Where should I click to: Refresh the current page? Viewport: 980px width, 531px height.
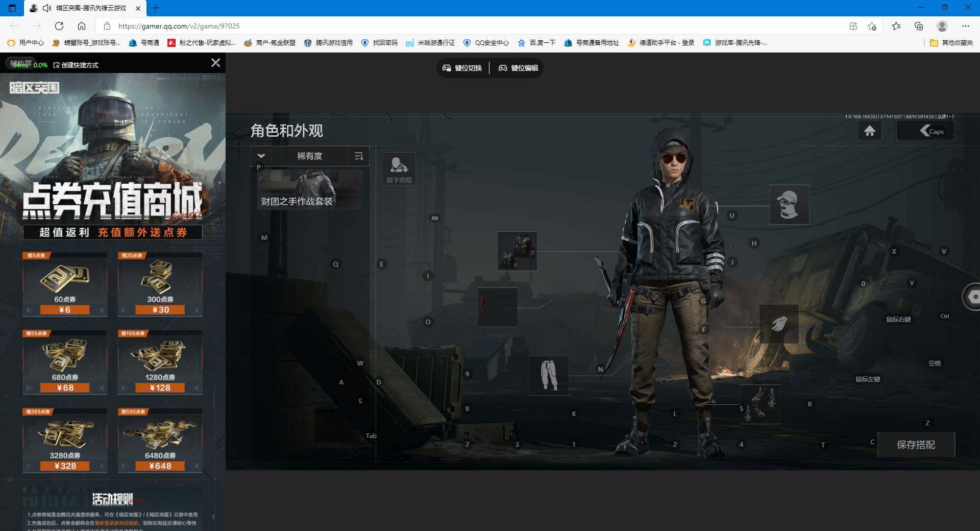point(59,26)
